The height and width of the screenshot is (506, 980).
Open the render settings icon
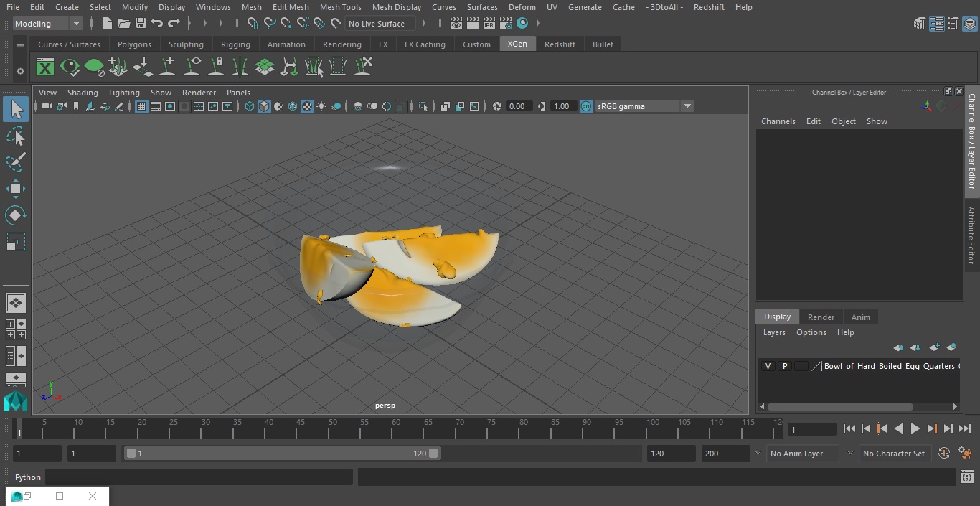pyautogui.click(x=506, y=24)
